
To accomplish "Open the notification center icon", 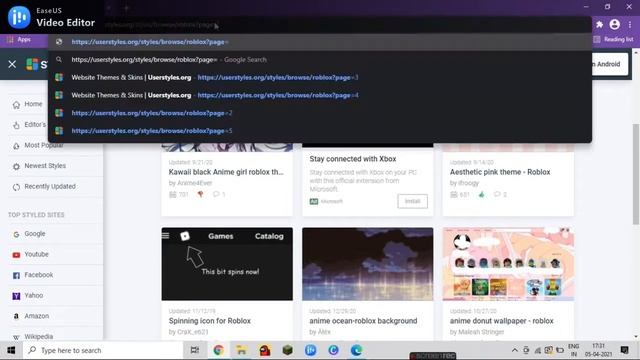I will click(624, 350).
